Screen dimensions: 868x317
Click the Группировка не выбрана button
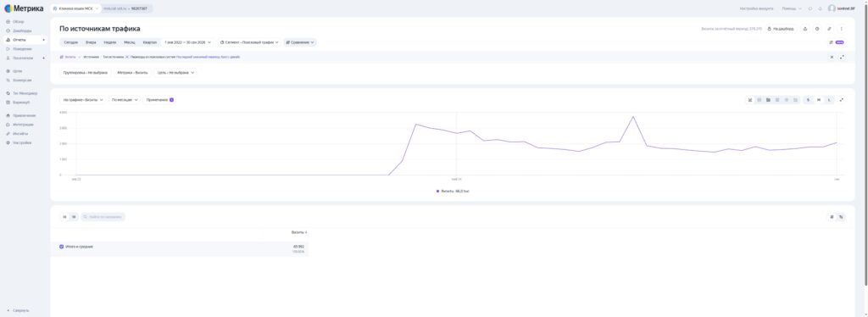point(86,73)
